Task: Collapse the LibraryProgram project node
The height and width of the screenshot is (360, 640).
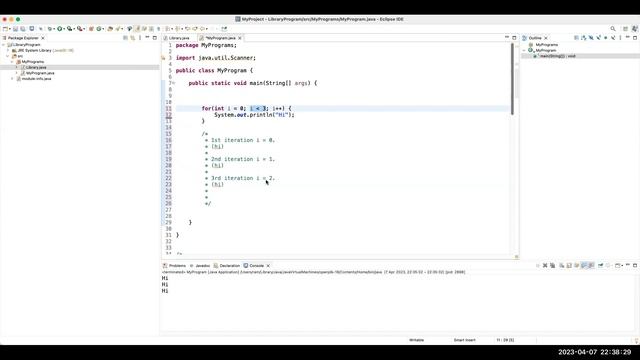Action: pos(4,44)
